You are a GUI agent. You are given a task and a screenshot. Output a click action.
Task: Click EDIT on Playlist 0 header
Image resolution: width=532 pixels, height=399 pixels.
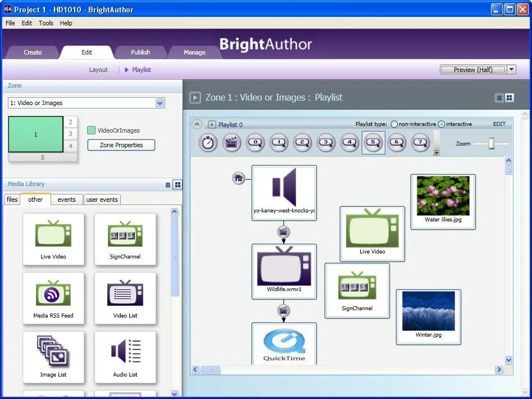499,124
